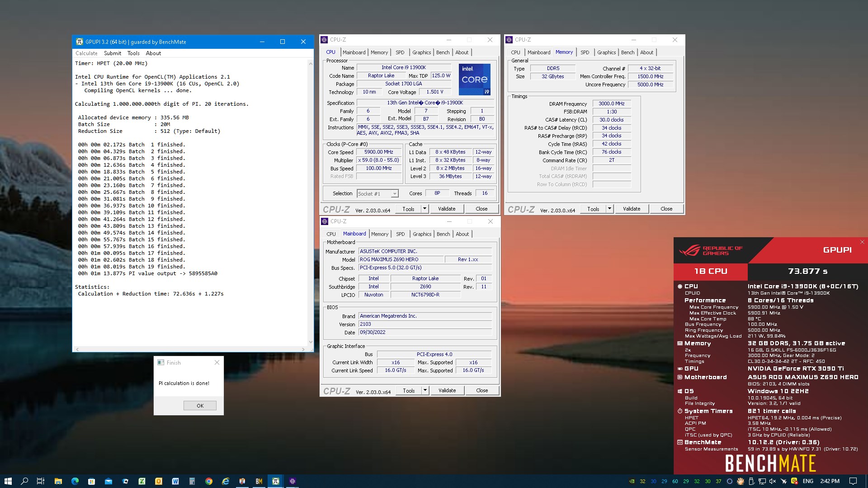868x488 pixels.
Task: Open Microsoft Store from the taskbar
Action: (91, 481)
